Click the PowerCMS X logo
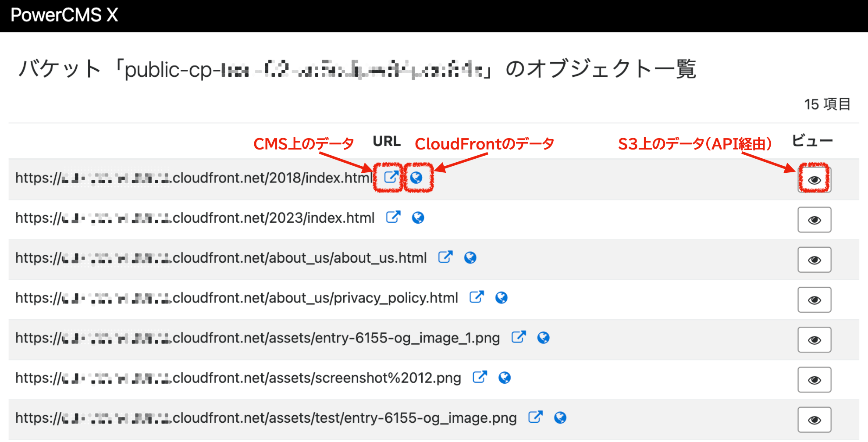This screenshot has width=868, height=442. click(x=64, y=15)
